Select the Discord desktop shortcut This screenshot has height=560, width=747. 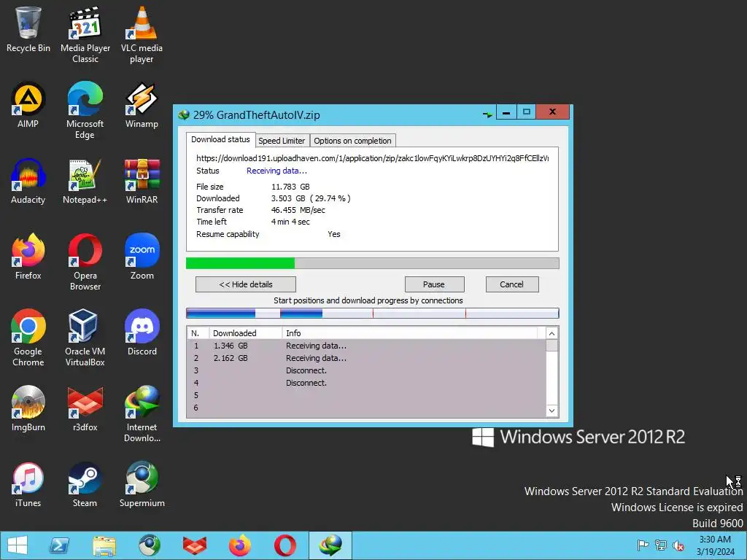tap(142, 332)
